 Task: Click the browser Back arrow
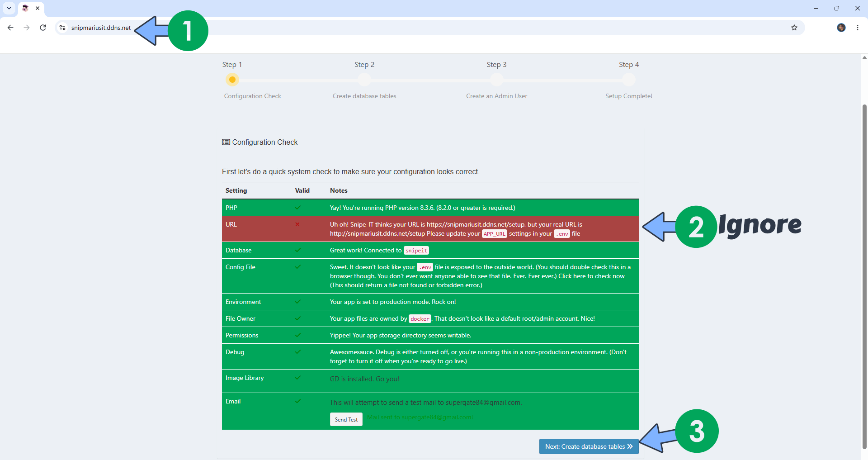click(10, 28)
